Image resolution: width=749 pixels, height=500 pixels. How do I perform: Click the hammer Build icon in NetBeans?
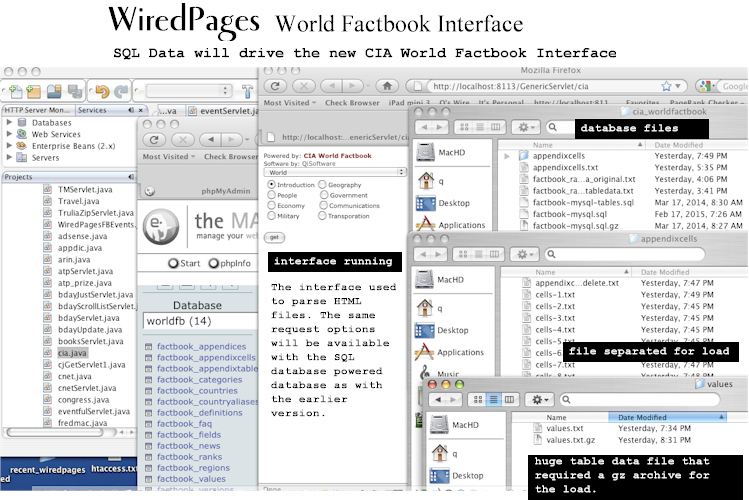(x=247, y=91)
